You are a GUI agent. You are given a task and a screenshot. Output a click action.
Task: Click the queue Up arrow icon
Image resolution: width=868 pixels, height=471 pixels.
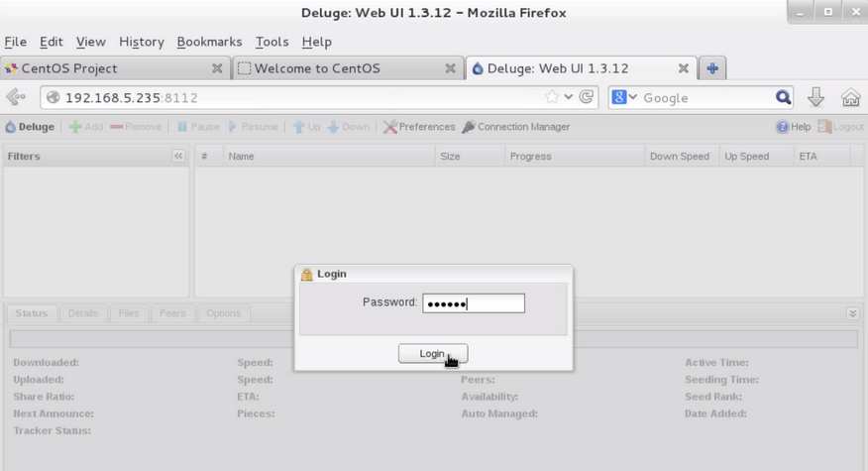[298, 127]
